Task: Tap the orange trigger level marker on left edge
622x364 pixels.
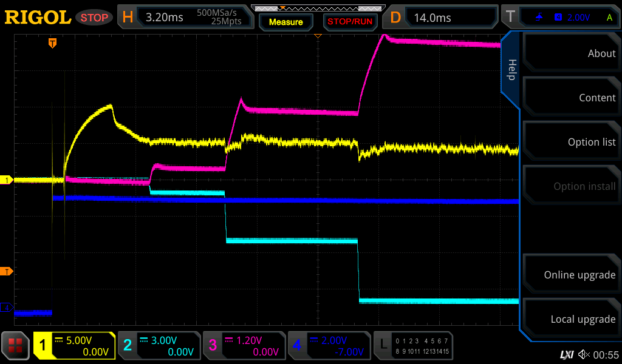Action: tap(7, 271)
